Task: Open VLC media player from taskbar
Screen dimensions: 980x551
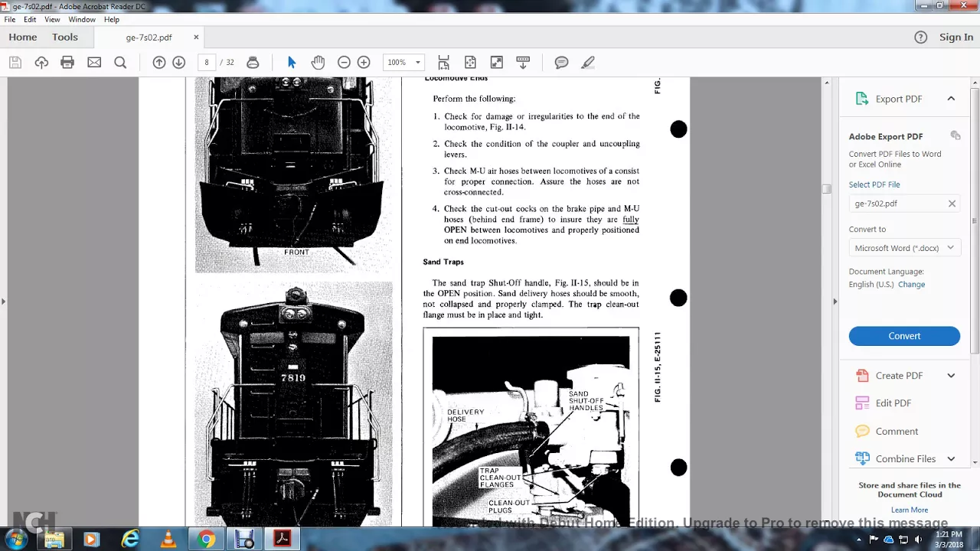Action: (168, 539)
